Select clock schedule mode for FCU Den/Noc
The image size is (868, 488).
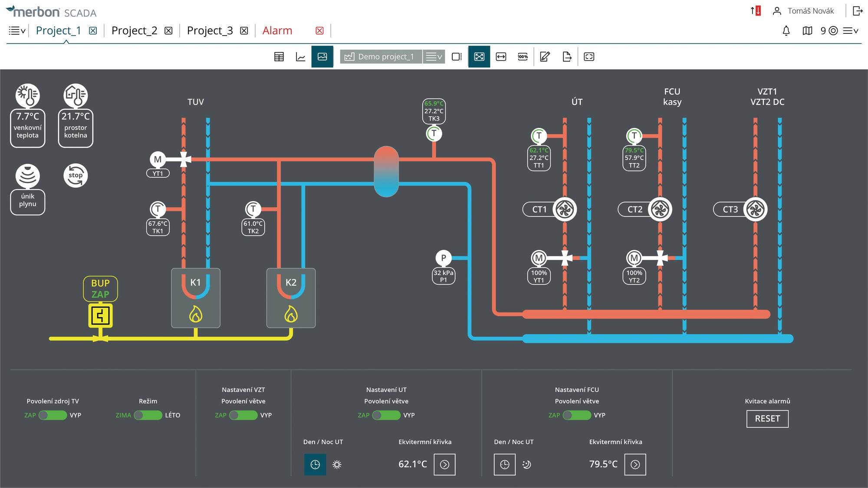point(505,465)
